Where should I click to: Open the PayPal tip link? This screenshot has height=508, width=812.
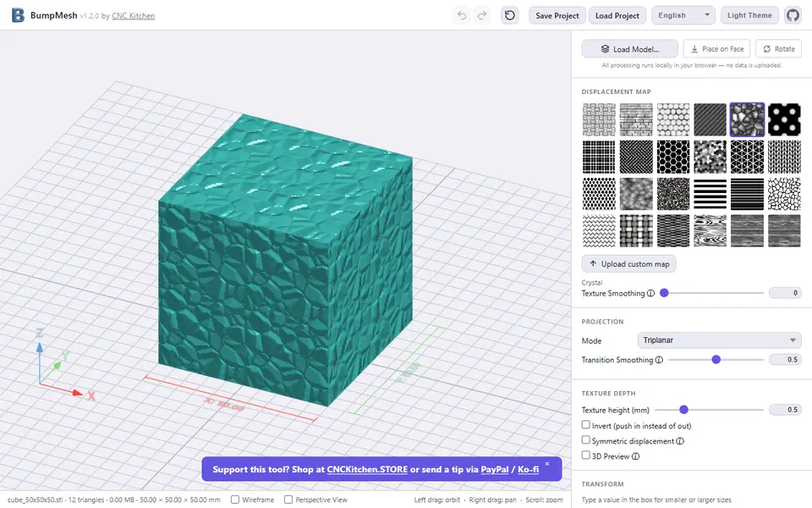pyautogui.click(x=495, y=470)
